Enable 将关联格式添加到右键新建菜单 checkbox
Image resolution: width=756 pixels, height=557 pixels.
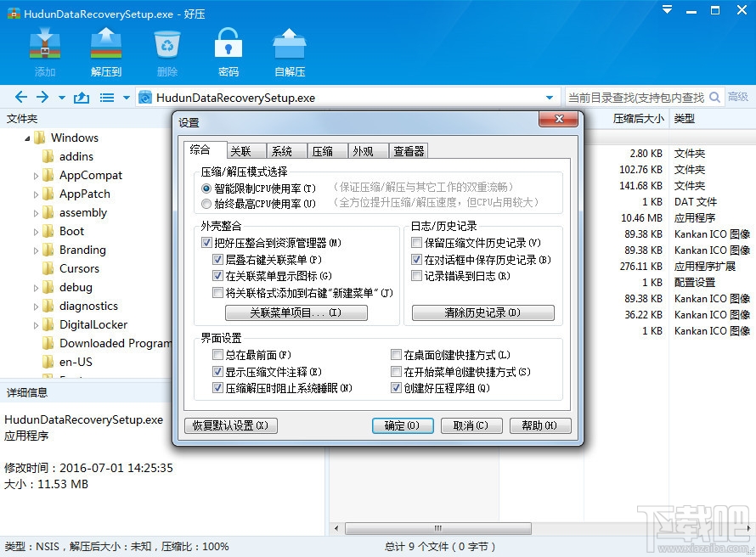(217, 292)
